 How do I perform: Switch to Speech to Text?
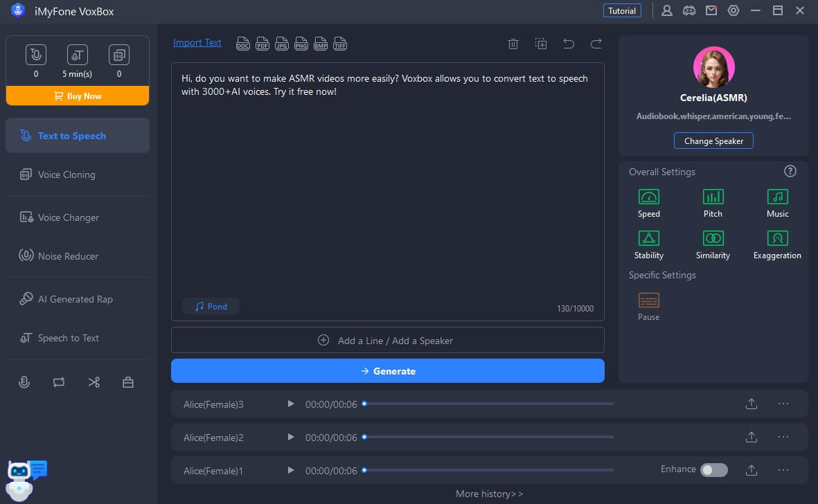(77, 338)
